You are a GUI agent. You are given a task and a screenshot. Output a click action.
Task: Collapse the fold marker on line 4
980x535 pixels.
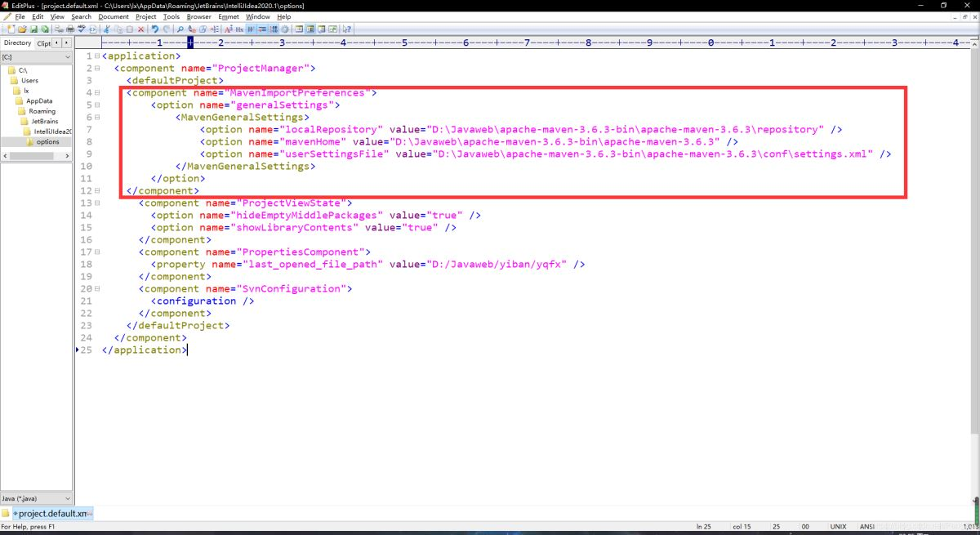(x=97, y=93)
